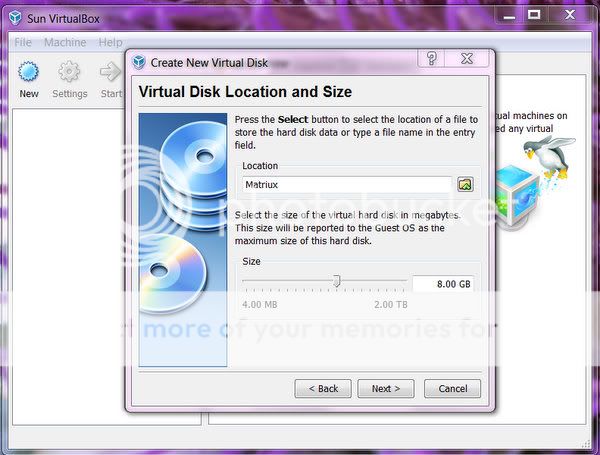This screenshot has height=455, width=600.
Task: Click the Location field containing Matriux
Action: (347, 184)
